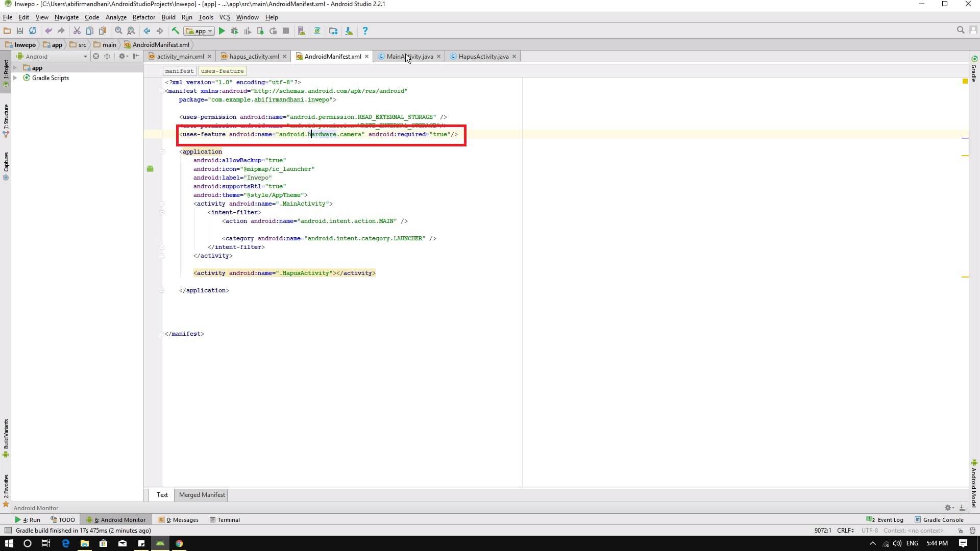Switch to the MainActivity.java tab
980x551 pixels.
click(409, 57)
